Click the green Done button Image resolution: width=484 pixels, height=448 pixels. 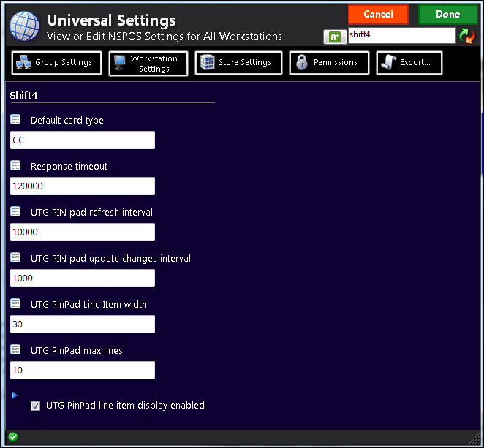click(448, 15)
